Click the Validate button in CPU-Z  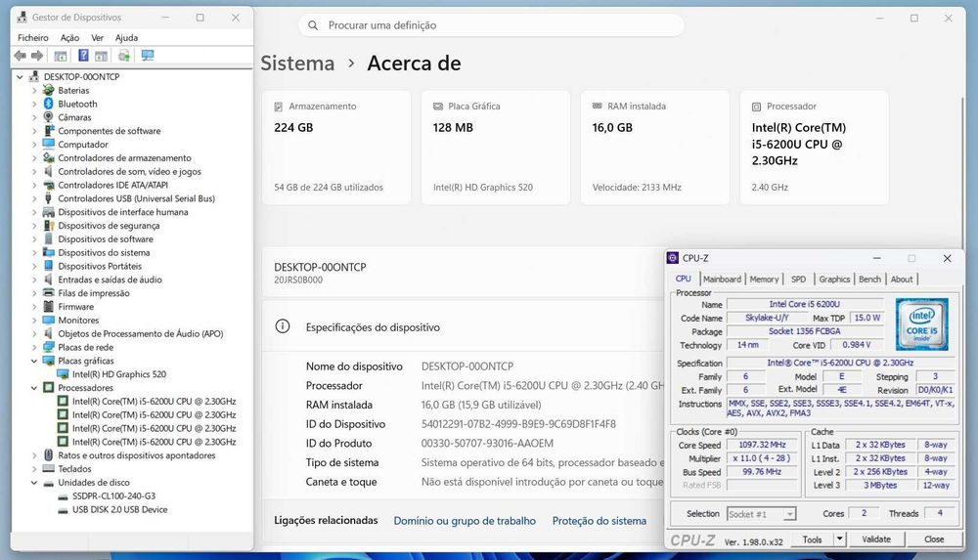coord(876,538)
